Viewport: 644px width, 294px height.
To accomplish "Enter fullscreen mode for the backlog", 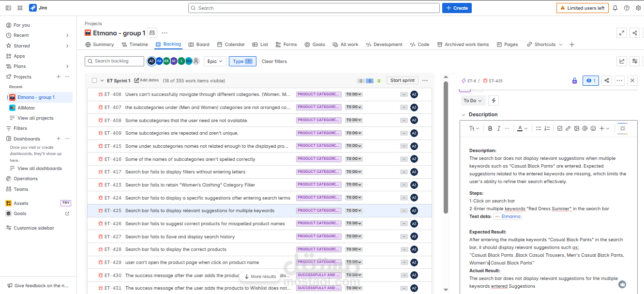I will (x=622, y=32).
